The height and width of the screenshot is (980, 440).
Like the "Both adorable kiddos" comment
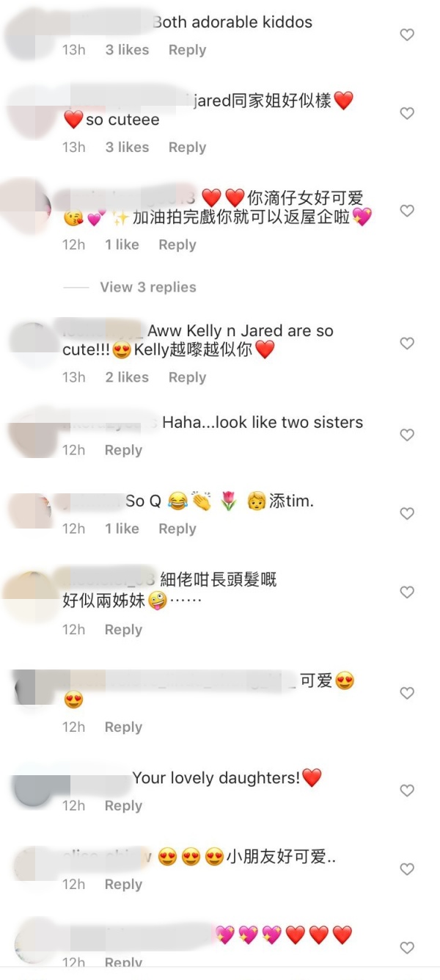(407, 35)
